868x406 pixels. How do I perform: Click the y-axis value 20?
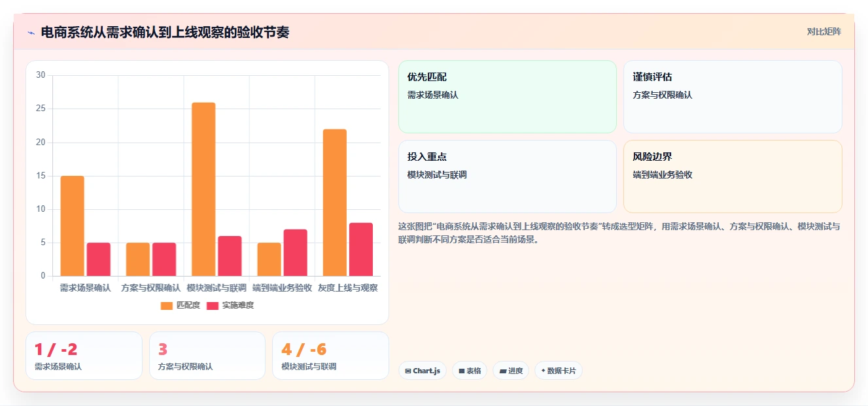pyautogui.click(x=41, y=142)
